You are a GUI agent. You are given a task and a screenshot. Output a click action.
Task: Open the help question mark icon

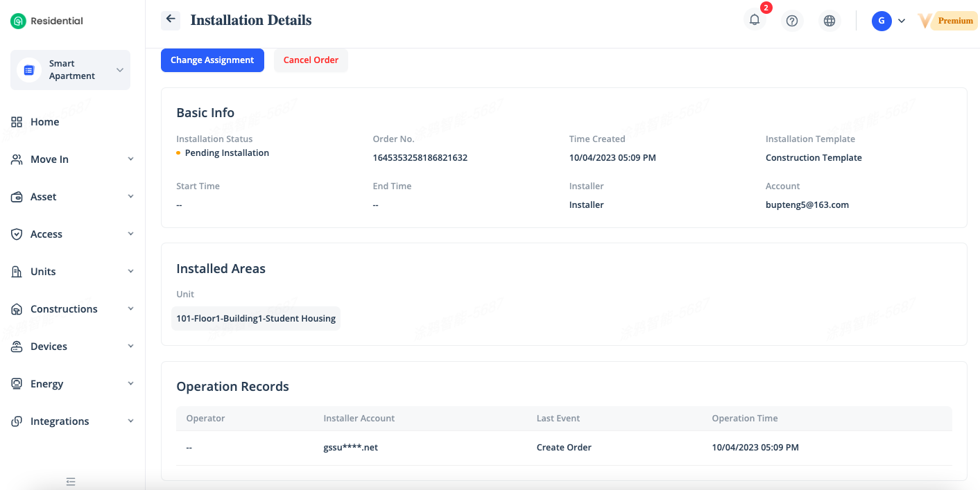pyautogui.click(x=792, y=21)
